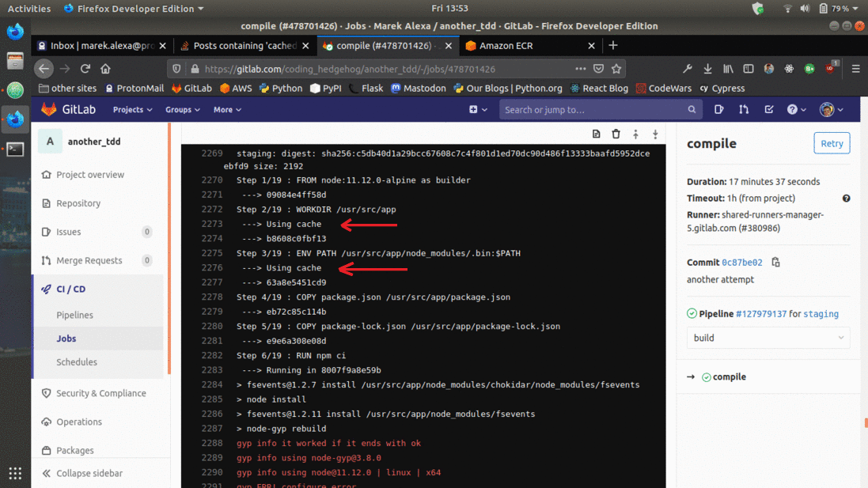
Task: Expand the Projects dropdown
Action: click(x=132, y=110)
